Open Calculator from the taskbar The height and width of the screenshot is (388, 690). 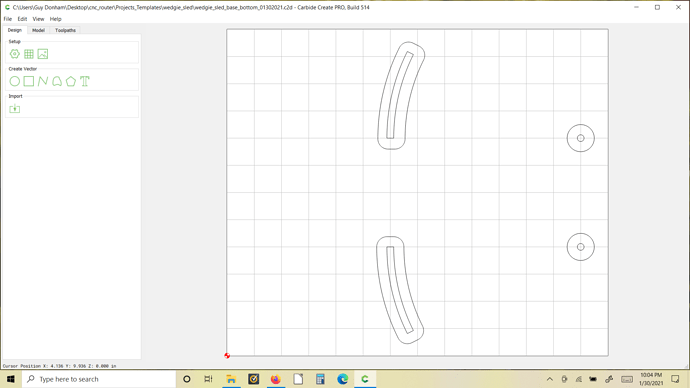coord(320,379)
